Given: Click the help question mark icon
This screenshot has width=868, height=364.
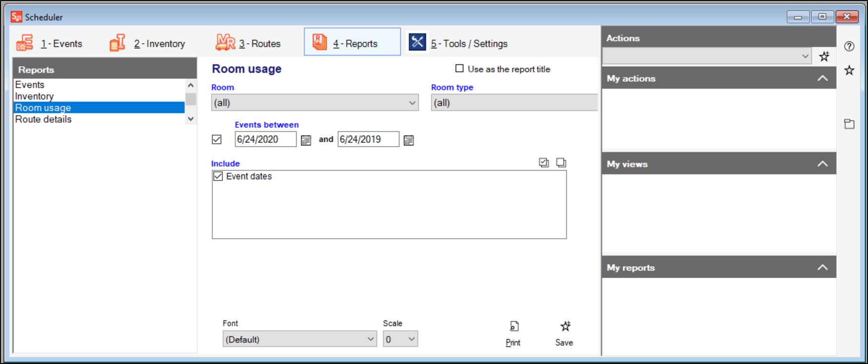Looking at the screenshot, I should [x=849, y=47].
